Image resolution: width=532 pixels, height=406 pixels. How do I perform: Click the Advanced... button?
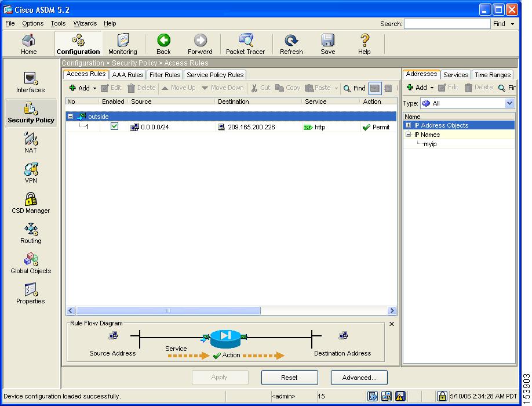click(x=359, y=377)
